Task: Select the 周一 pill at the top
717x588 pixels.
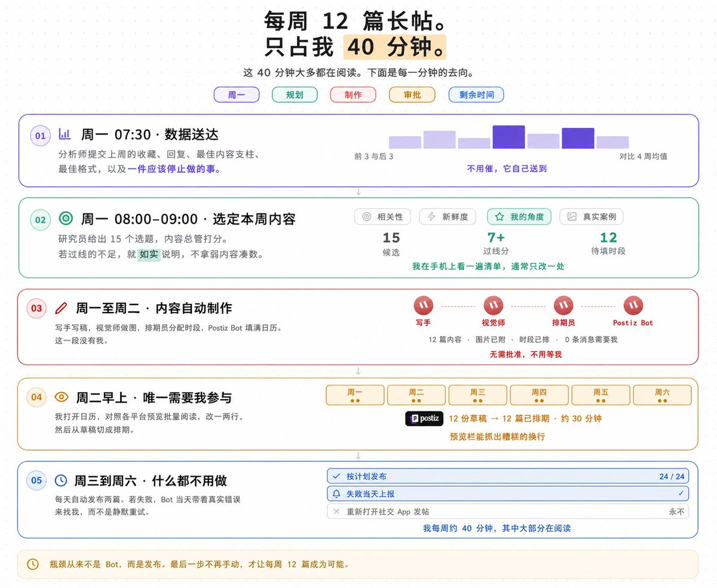Action: (237, 94)
